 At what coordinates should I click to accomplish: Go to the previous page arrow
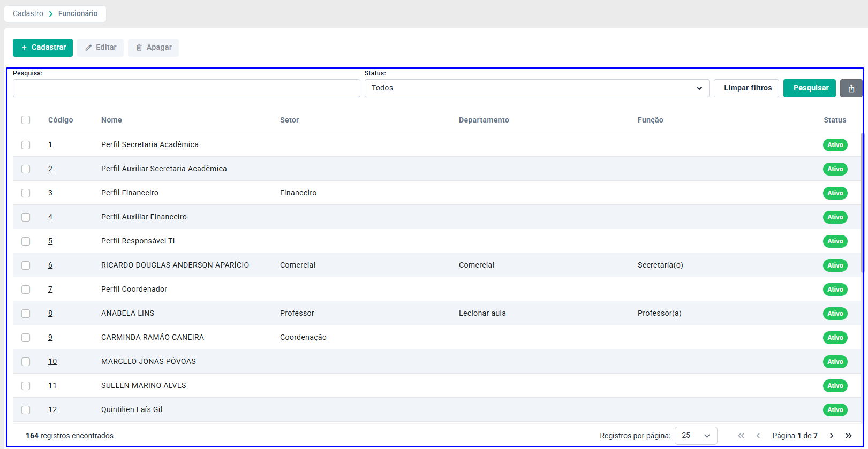758,436
